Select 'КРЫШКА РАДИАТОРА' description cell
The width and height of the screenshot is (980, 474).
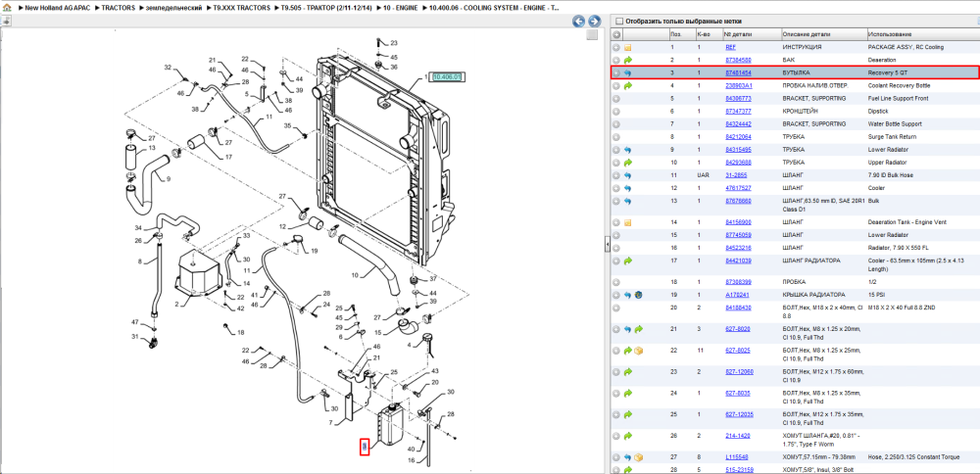(x=811, y=295)
